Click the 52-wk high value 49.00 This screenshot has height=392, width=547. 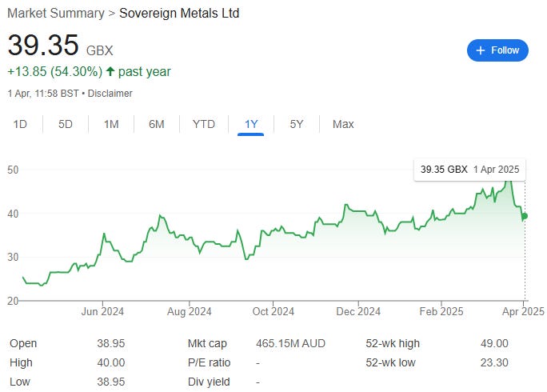494,343
